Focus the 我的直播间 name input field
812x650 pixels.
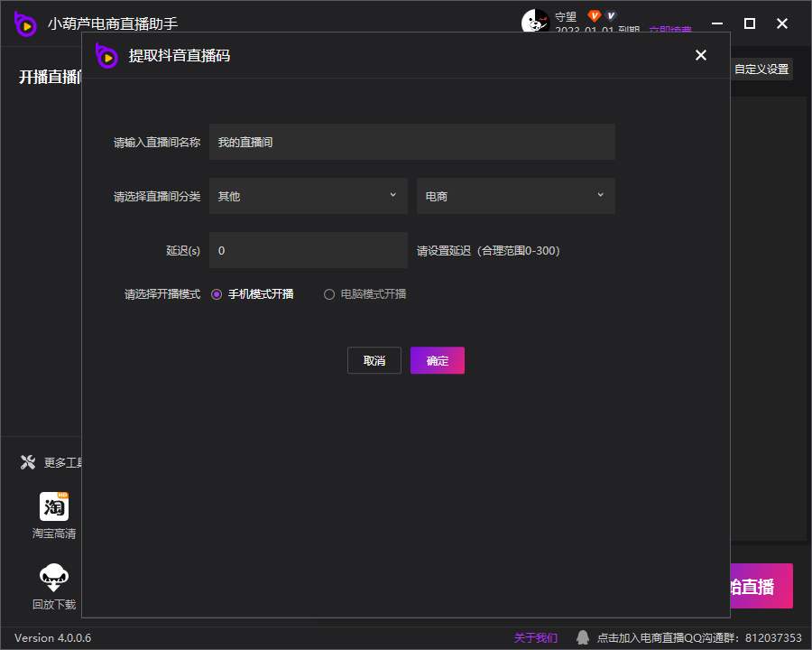point(411,143)
